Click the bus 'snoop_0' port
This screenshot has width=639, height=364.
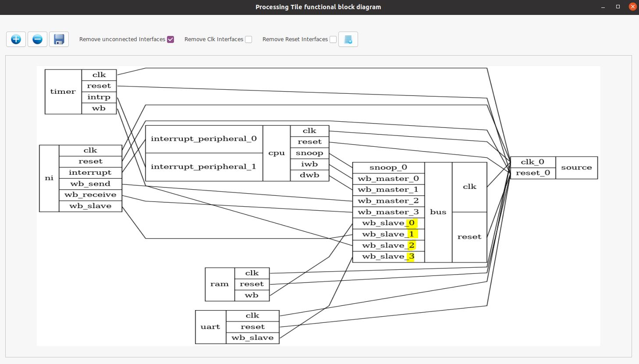tap(388, 168)
